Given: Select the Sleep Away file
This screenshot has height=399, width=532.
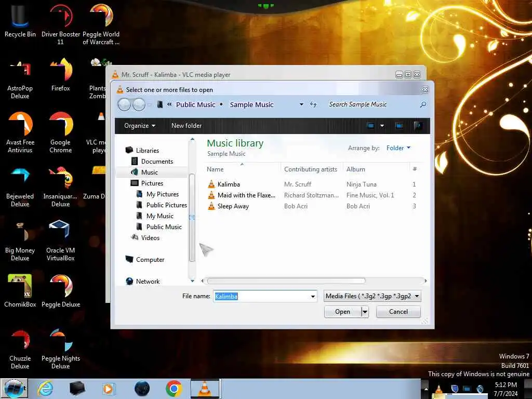Looking at the screenshot, I should click(x=233, y=206).
